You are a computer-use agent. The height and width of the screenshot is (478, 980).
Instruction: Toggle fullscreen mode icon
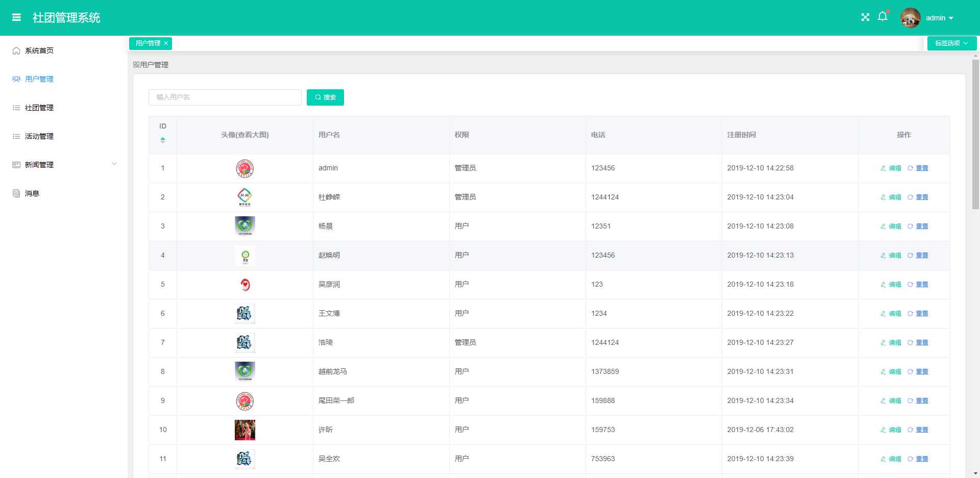(865, 17)
